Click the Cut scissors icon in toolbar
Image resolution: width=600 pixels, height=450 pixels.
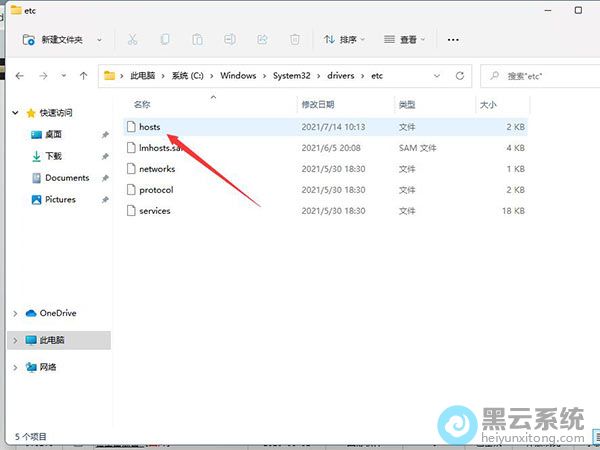point(132,40)
